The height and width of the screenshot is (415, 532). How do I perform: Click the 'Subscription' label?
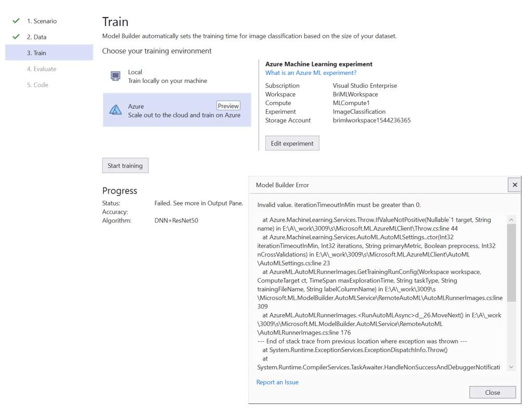point(282,86)
